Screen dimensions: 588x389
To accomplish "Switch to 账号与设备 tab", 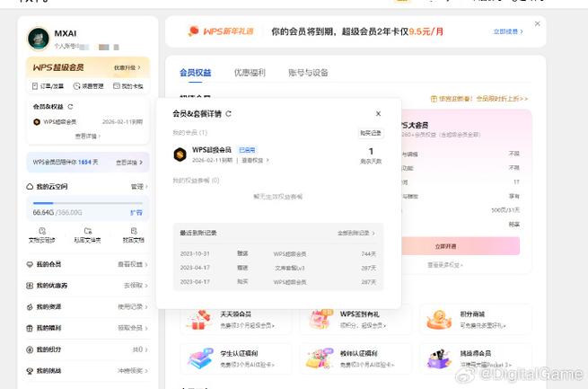I will coord(308,73).
